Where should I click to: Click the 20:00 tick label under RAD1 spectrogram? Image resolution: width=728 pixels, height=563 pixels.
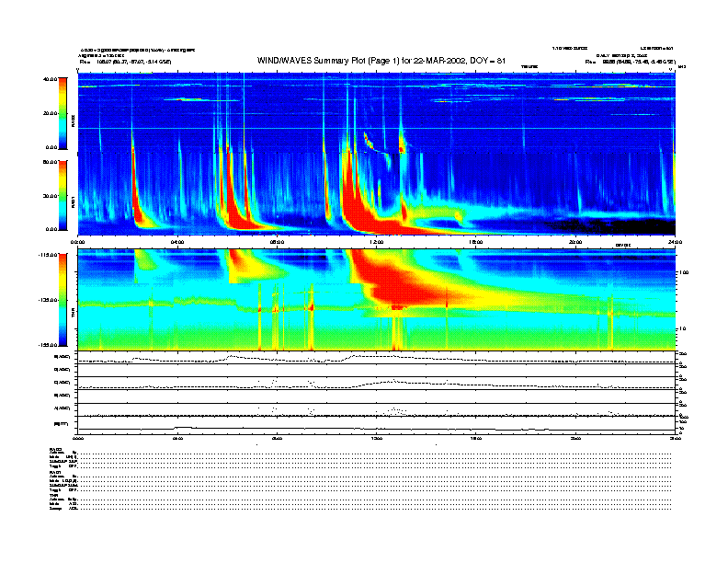tap(575, 242)
